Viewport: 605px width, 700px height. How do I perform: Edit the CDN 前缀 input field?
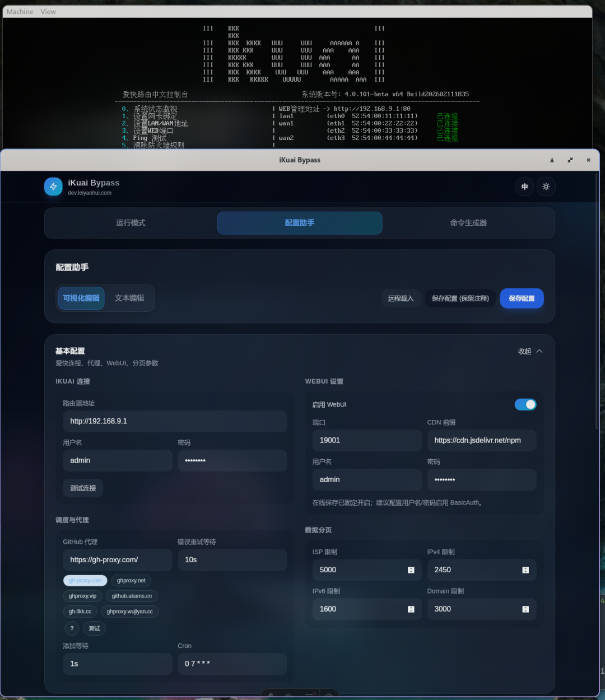click(x=482, y=440)
